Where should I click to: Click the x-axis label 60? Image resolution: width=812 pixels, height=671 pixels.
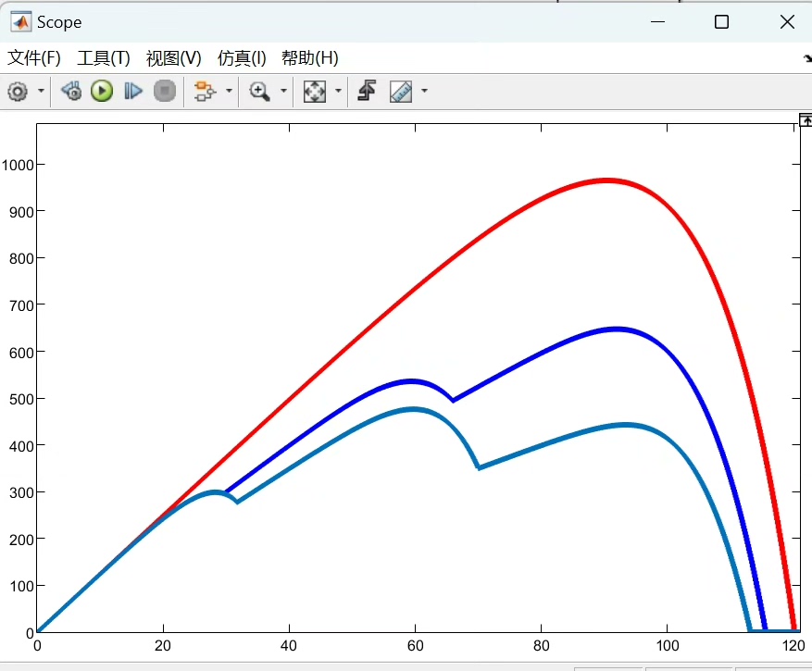416,646
